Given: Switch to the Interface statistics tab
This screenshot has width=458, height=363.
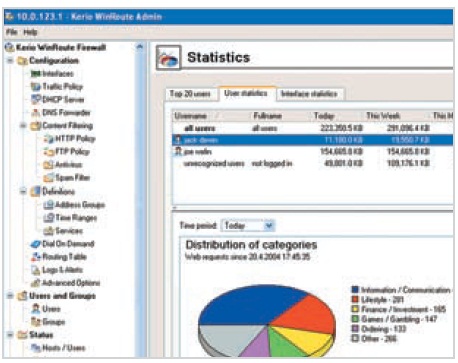Looking at the screenshot, I should click(309, 94).
